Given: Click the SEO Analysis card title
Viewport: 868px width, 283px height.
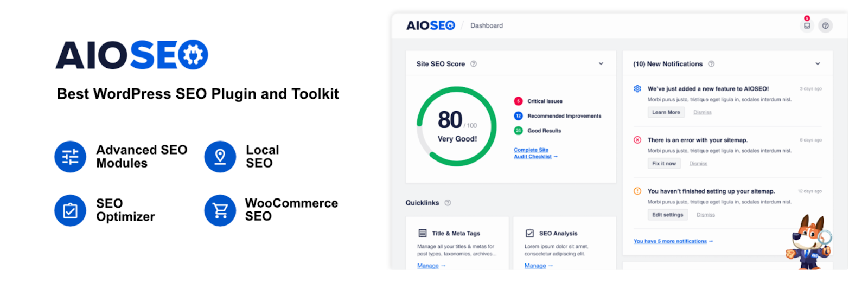Looking at the screenshot, I should (x=558, y=234).
